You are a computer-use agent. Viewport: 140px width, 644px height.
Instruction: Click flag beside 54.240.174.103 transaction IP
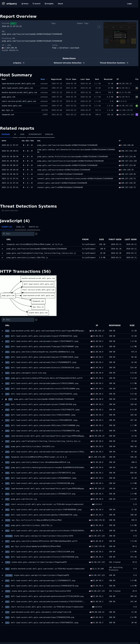click(90, 457)
